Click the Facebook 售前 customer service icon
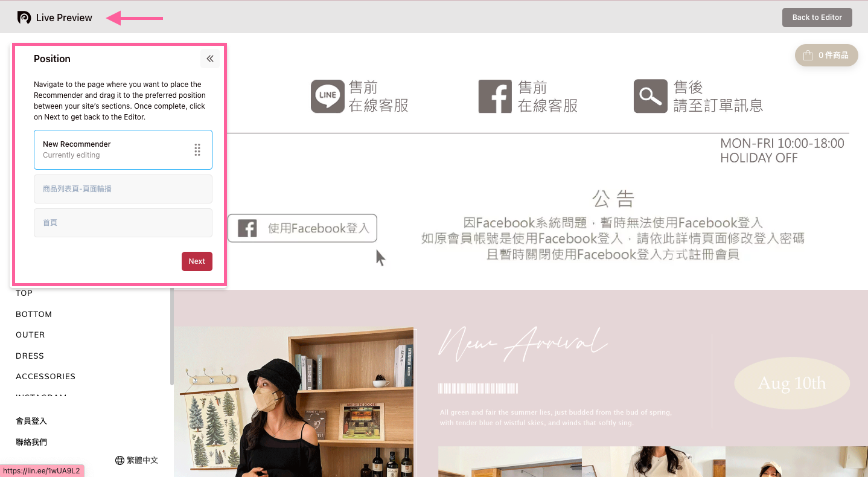Screen dimensions: 868x477 click(x=495, y=97)
